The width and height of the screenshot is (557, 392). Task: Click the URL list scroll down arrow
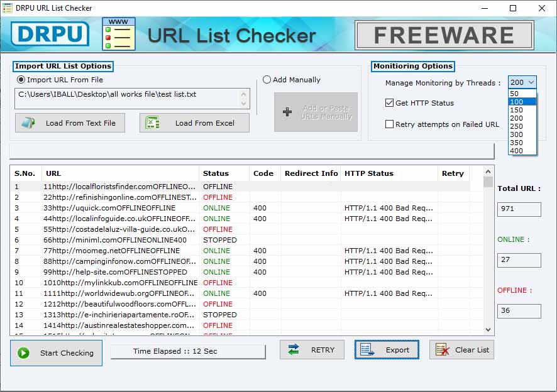click(x=488, y=330)
